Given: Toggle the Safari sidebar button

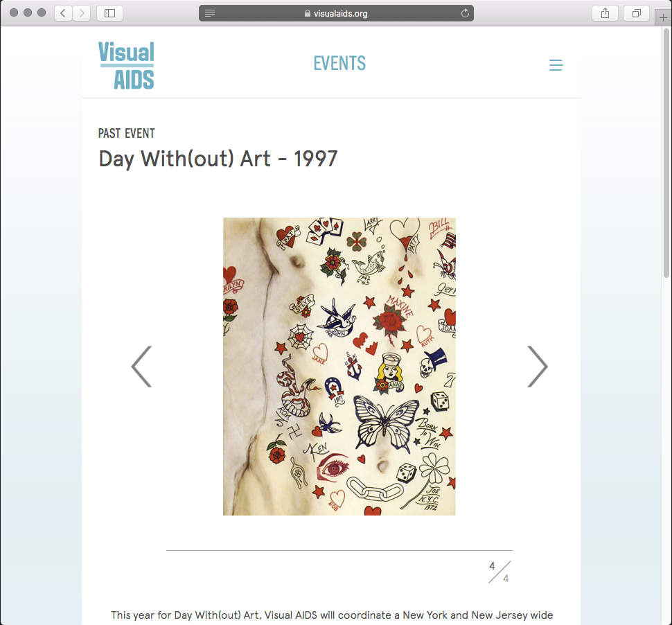Looking at the screenshot, I should coord(109,13).
